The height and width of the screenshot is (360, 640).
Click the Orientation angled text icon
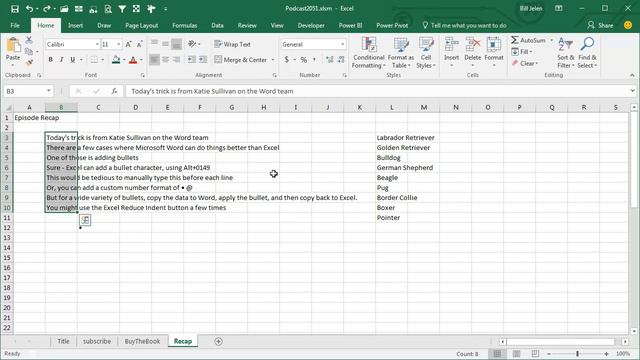tap(192, 44)
